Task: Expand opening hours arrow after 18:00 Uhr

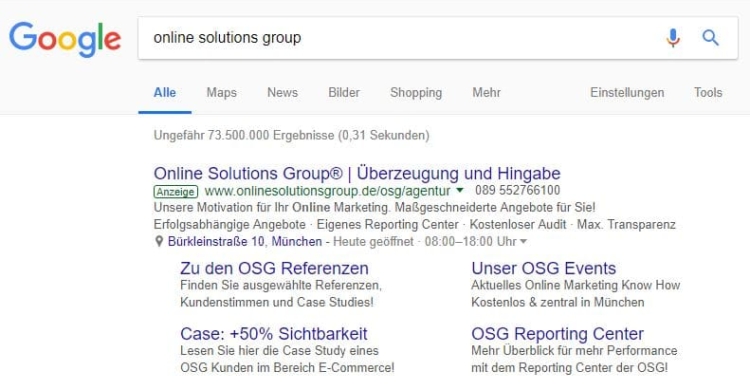Action: click(523, 242)
